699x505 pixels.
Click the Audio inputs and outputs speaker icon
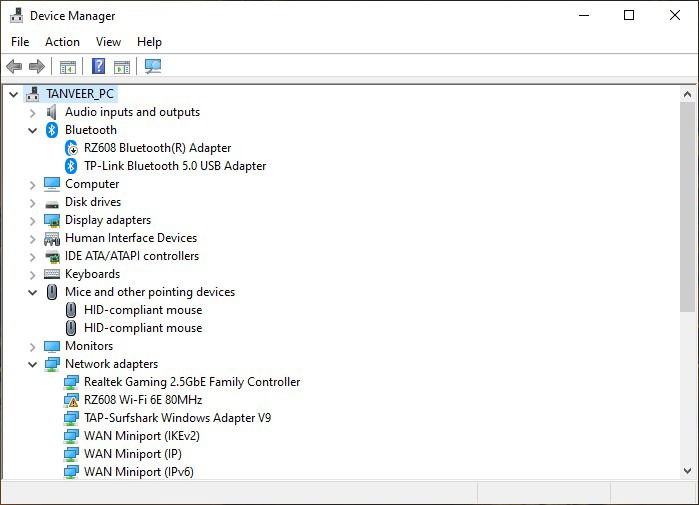coord(52,112)
